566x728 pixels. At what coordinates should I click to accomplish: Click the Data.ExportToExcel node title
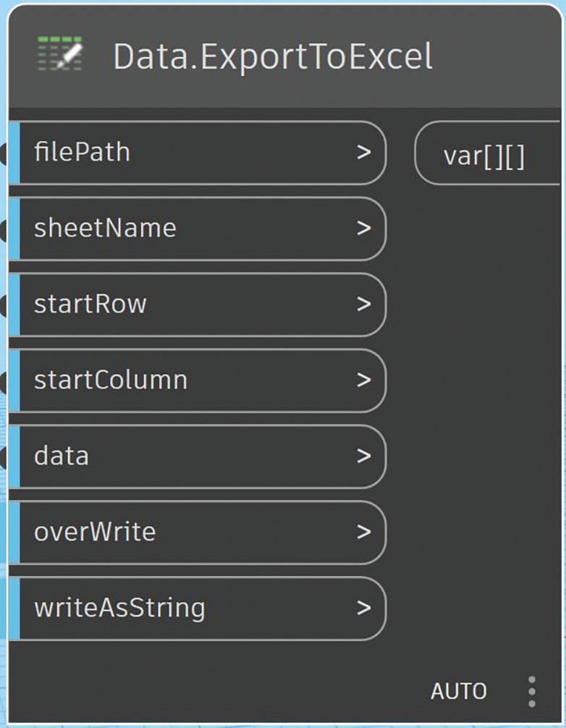pyautogui.click(x=273, y=57)
